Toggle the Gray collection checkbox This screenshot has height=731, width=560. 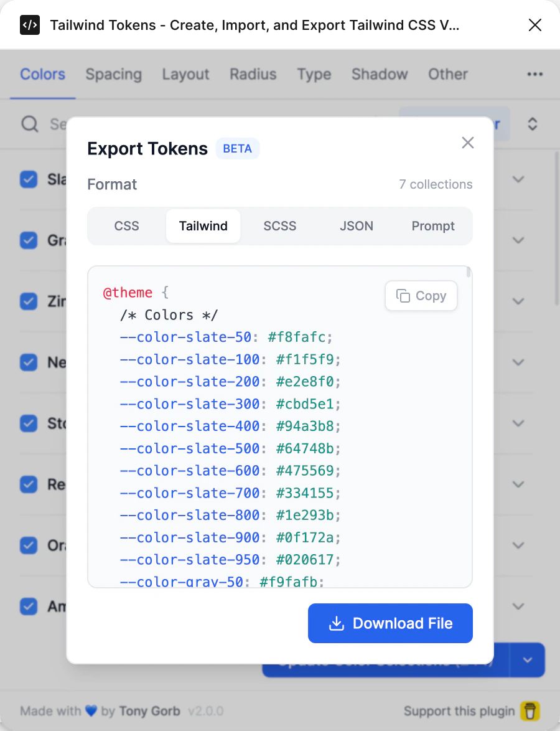click(x=29, y=240)
